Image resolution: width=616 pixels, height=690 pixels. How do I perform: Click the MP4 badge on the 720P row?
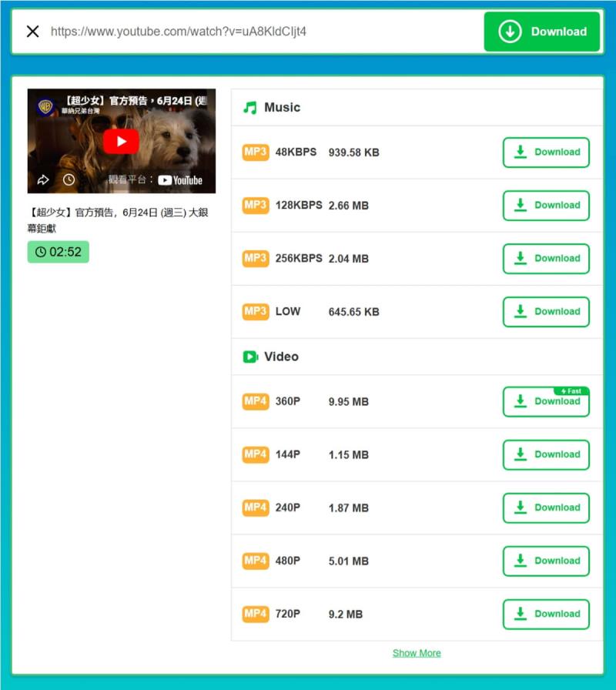(x=254, y=614)
